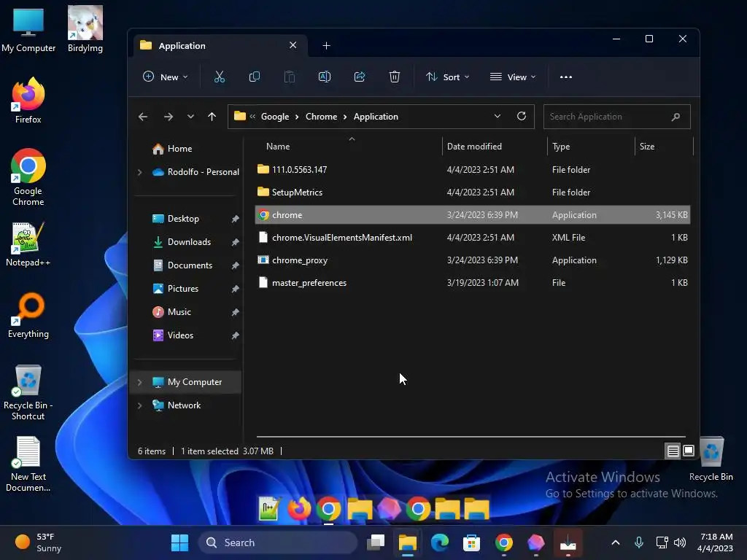Click the Search Application input field
Screen dimensions: 747x560
(616, 117)
